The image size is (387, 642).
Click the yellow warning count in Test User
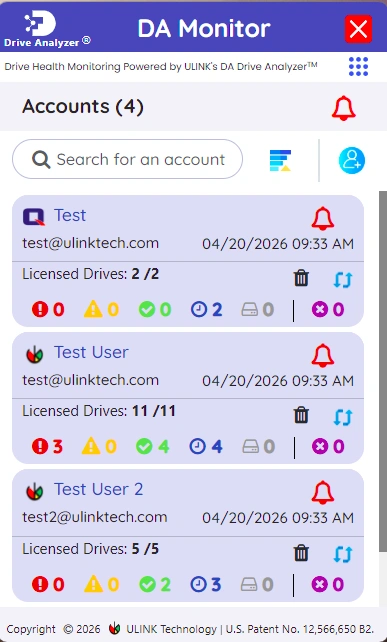pyautogui.click(x=100, y=446)
